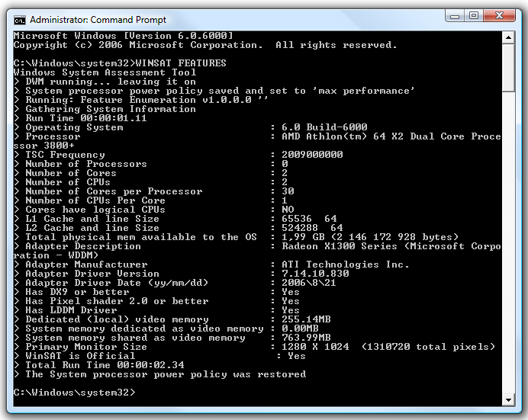Click the '6.0 Build-6000' value
The height and width of the screenshot is (420, 528).
[x=324, y=127]
